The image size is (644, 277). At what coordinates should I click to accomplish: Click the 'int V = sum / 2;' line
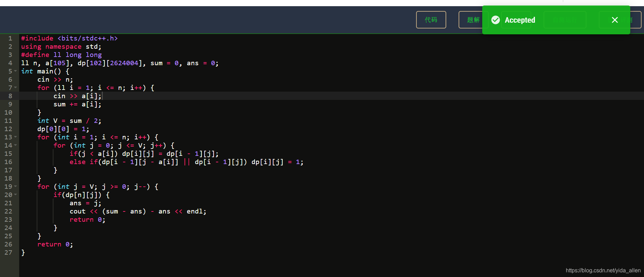point(69,120)
